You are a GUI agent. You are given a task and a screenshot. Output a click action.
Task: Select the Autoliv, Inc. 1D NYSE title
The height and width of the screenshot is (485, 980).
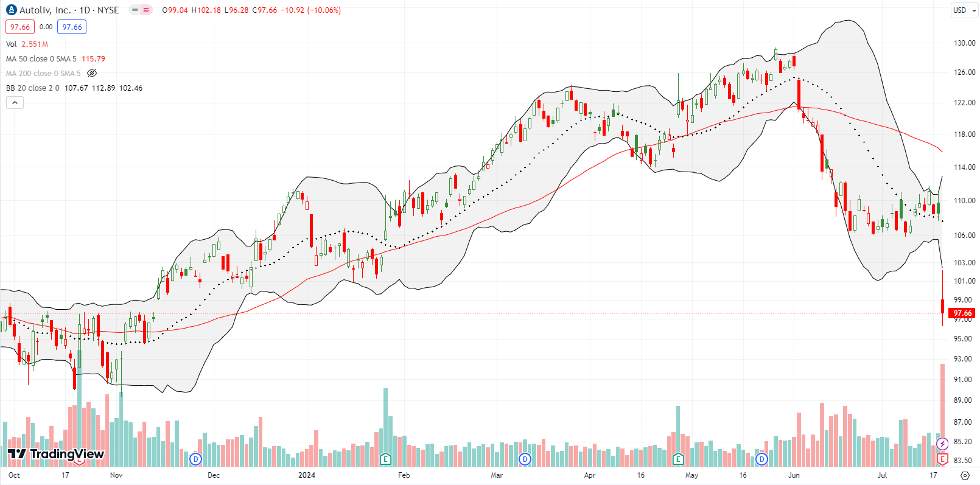pyautogui.click(x=69, y=10)
